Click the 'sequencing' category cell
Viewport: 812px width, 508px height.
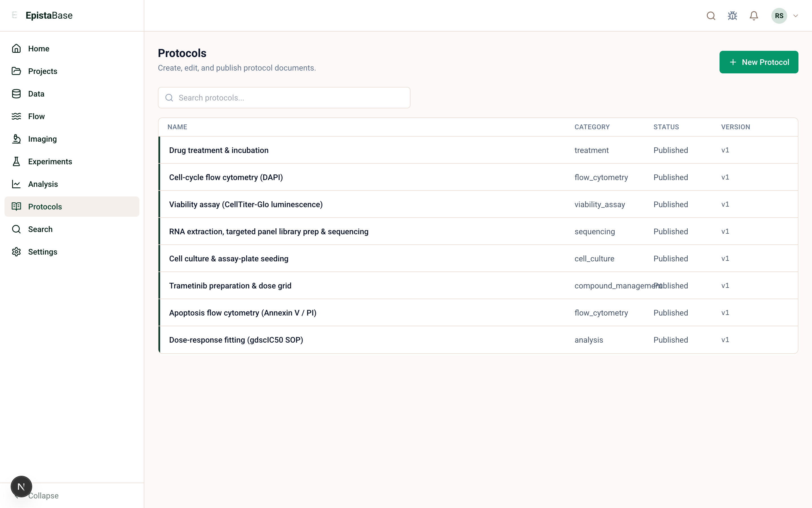(x=595, y=231)
